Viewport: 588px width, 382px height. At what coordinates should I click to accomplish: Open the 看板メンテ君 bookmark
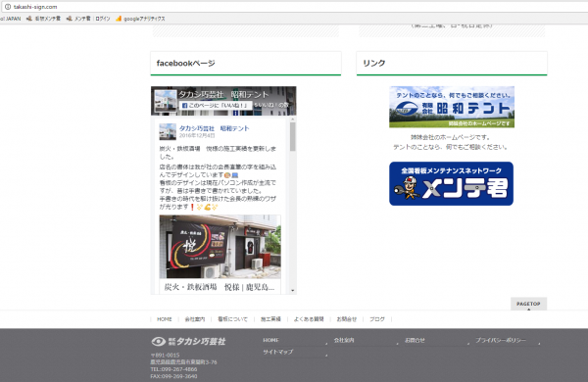43,19
